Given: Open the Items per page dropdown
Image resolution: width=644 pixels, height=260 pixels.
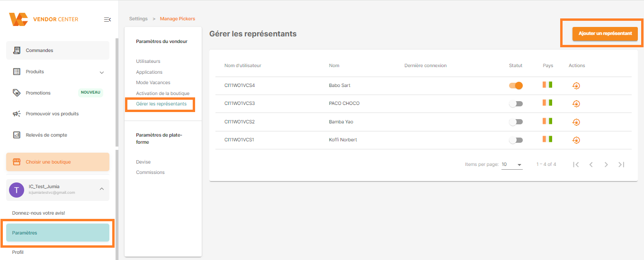Looking at the screenshot, I should 512,165.
